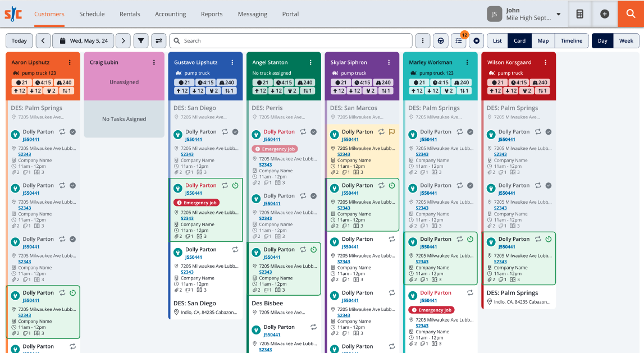Image resolution: width=644 pixels, height=353 pixels.
Task: Open the Rentals menu
Action: tap(130, 14)
